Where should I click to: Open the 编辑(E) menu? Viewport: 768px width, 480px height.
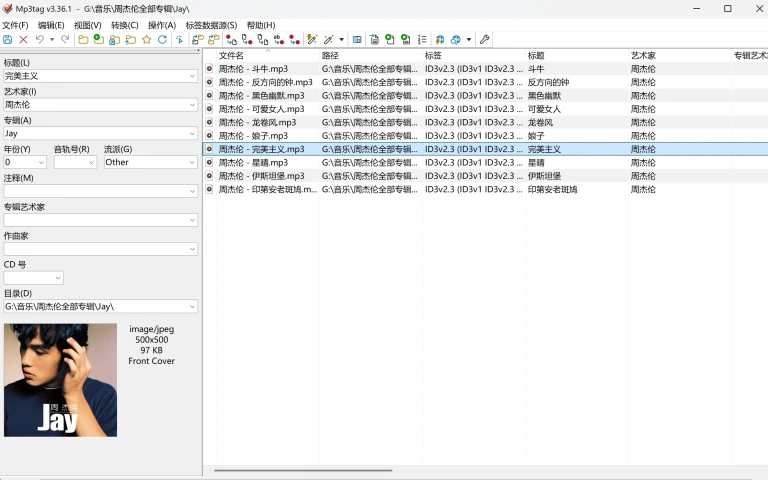51,25
